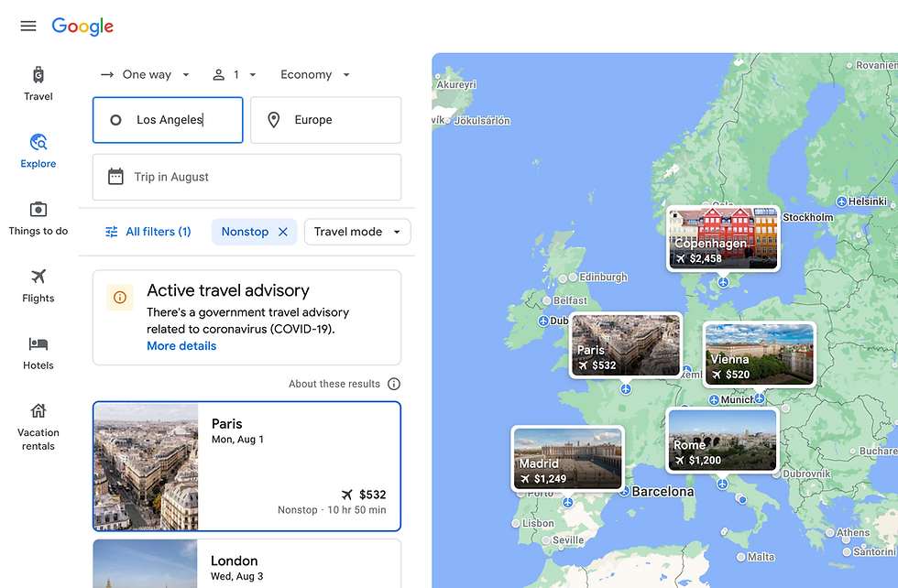Viewport: 898px width, 588px height.
Task: Open the Trip in August date field
Action: (246, 177)
